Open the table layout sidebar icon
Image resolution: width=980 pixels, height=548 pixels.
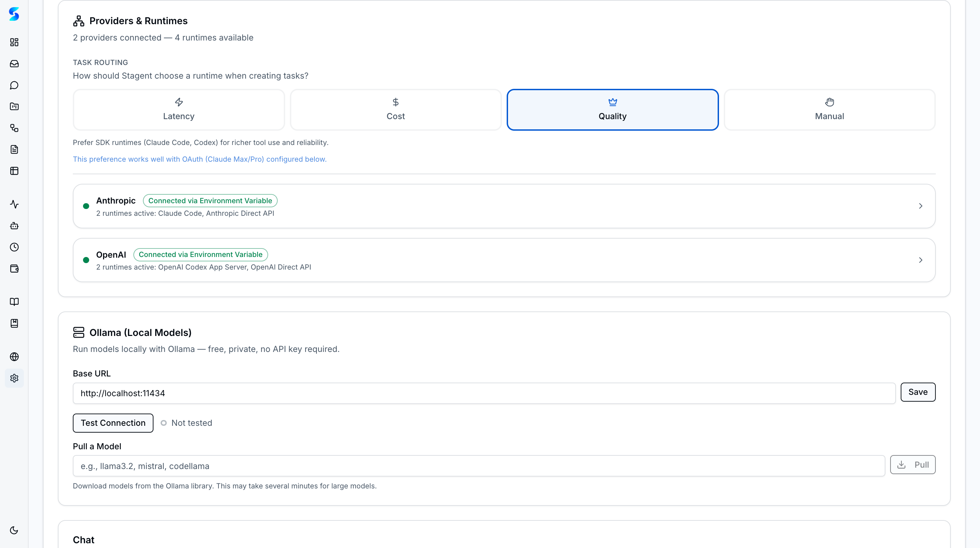14,171
